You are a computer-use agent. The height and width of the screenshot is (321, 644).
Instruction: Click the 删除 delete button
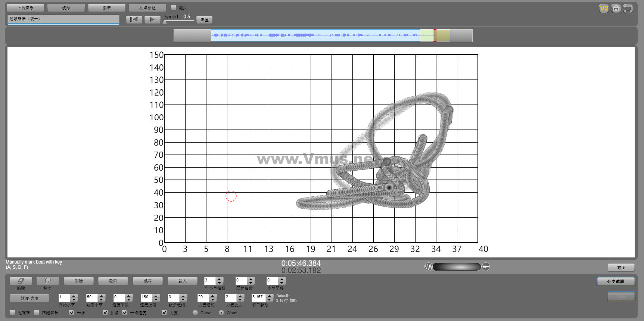coord(78,281)
